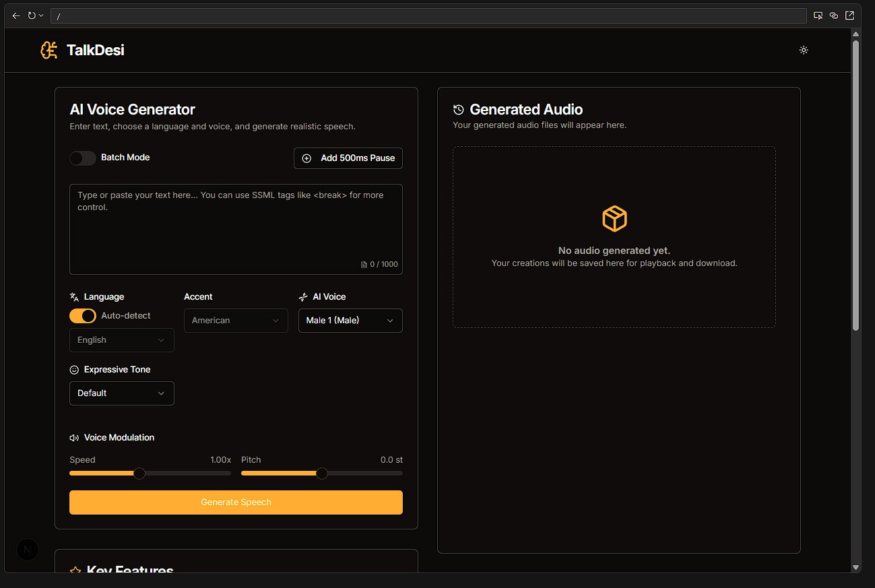Click the Add 500ms Pause button

tap(348, 158)
